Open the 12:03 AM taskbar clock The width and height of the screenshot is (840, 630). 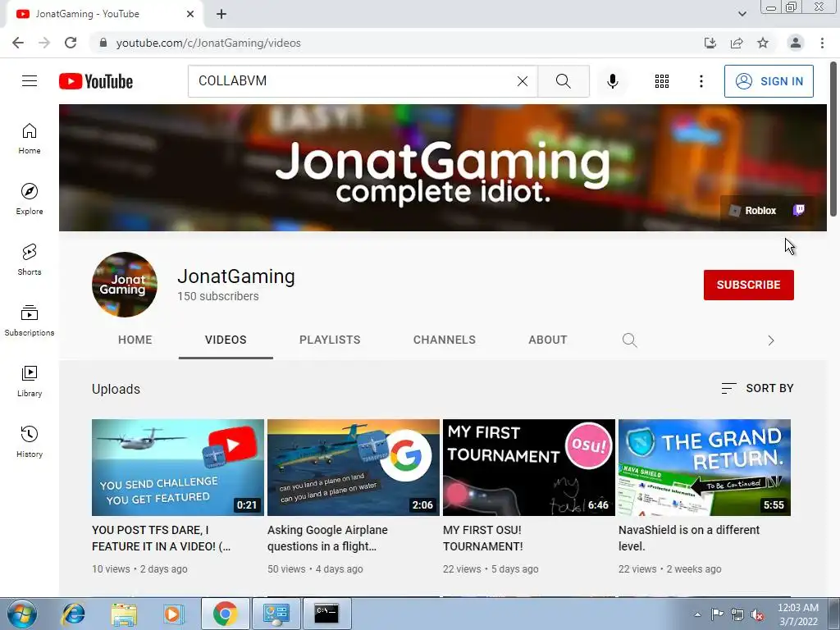pos(798,614)
